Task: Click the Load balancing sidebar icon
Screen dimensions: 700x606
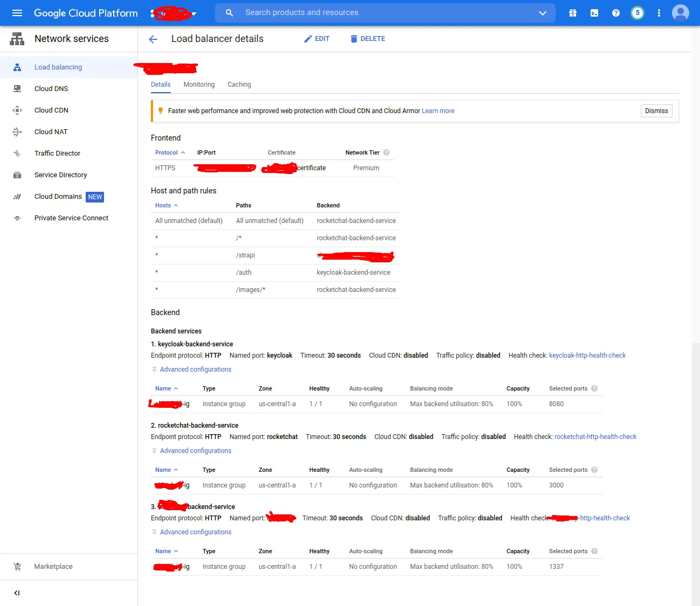Action: (x=17, y=67)
